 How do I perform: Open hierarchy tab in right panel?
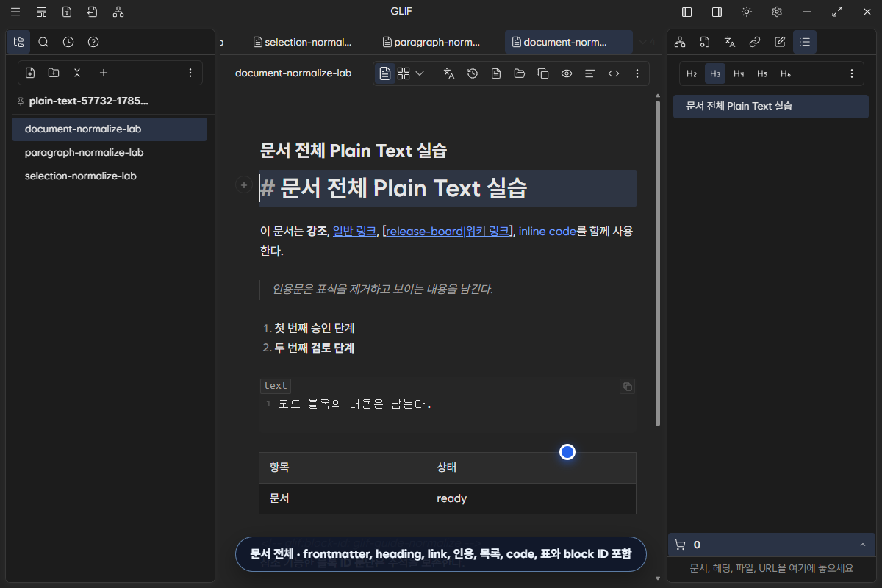(x=680, y=42)
